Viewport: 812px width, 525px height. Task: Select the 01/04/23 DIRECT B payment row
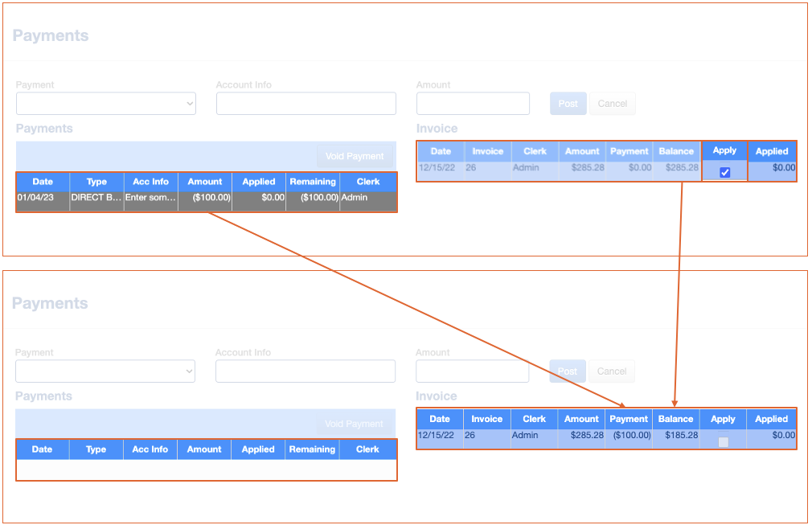(x=206, y=198)
